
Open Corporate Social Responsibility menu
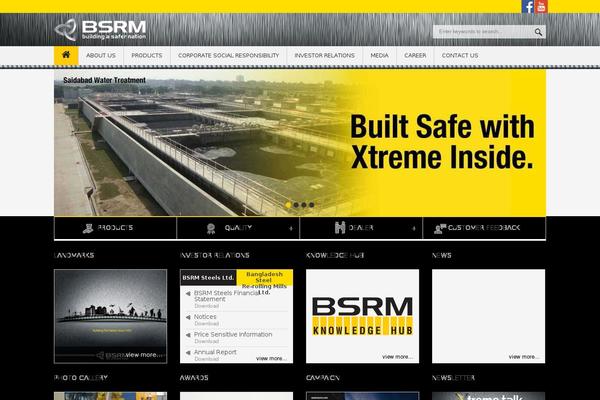pyautogui.click(x=228, y=56)
